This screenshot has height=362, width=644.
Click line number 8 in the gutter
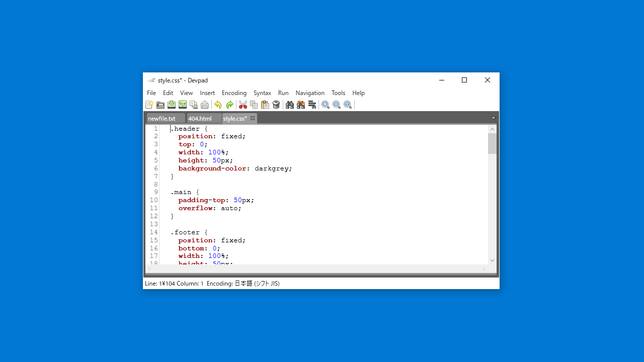[156, 185]
